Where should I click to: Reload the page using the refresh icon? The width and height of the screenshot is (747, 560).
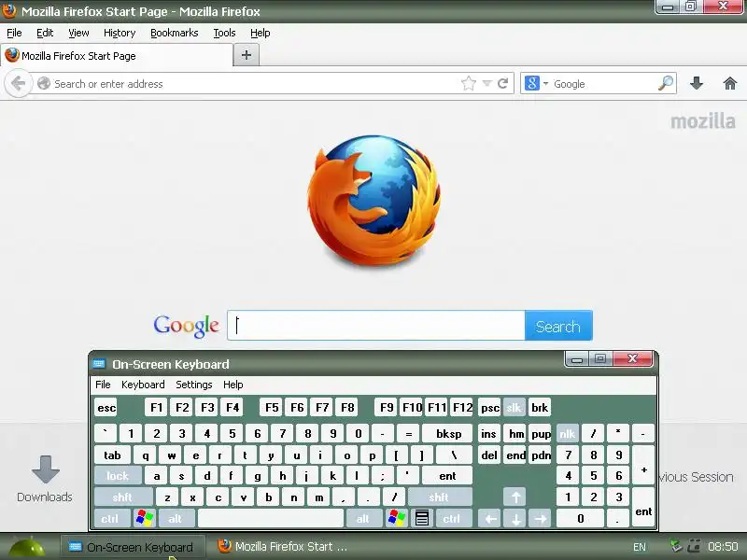tap(502, 84)
